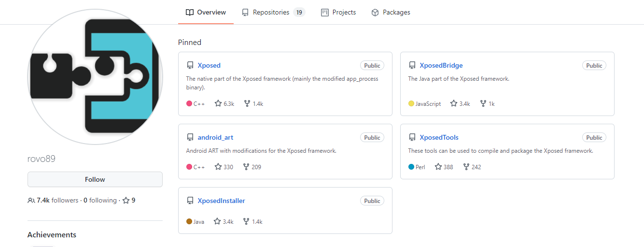Click description 'The Java part of the Xposed framework.'
Viewport: 644px width, 247px height.
click(459, 78)
